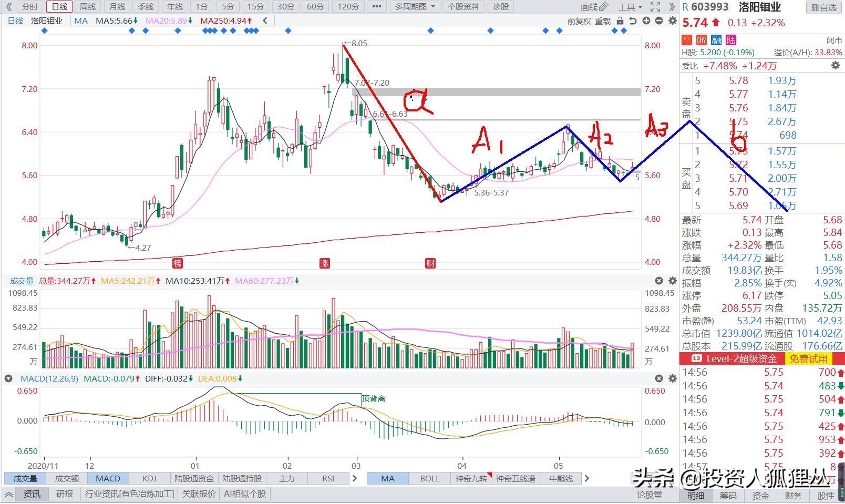Open the 画线 drawing pencil tool
This screenshot has height=504, width=845.
click(x=594, y=7)
